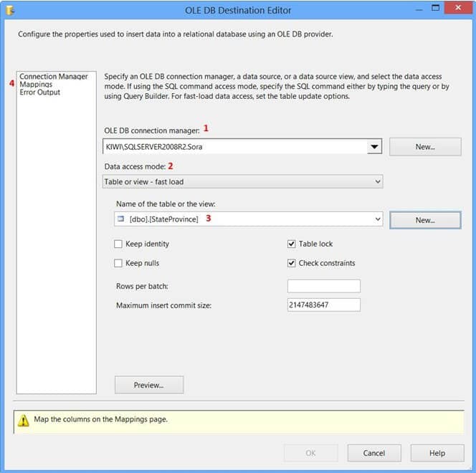Image resolution: width=476 pixels, height=473 pixels.
Task: Uncheck the Table lock option
Action: (292, 244)
